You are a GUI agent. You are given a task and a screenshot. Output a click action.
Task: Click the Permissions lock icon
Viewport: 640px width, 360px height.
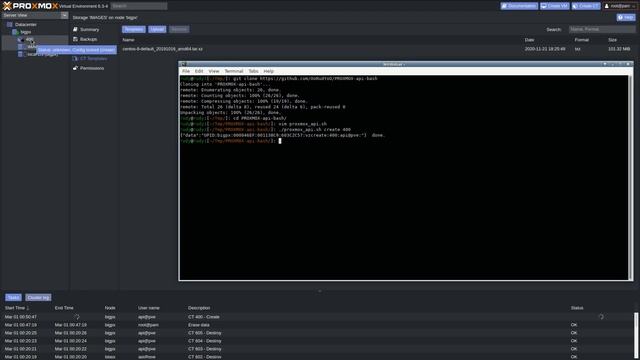click(x=75, y=68)
